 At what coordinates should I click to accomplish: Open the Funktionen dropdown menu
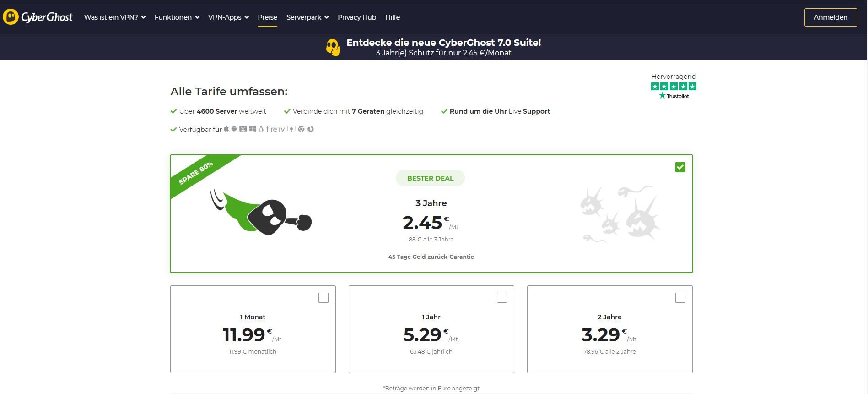coord(177,17)
